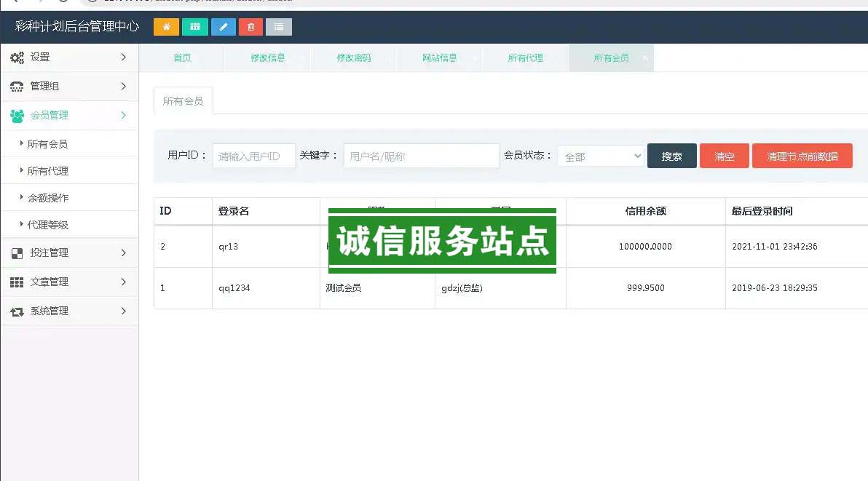Click the people icon beside 会员管理
The height and width of the screenshot is (481, 868).
pos(17,116)
